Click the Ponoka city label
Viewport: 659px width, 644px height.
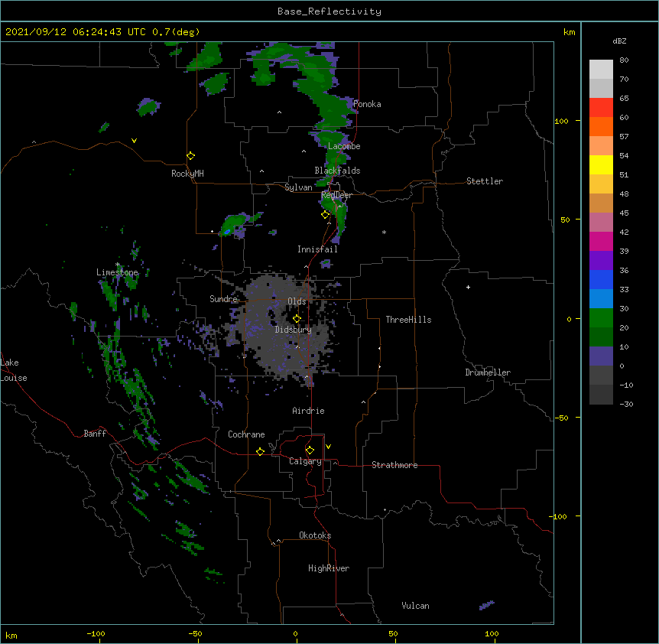(367, 104)
